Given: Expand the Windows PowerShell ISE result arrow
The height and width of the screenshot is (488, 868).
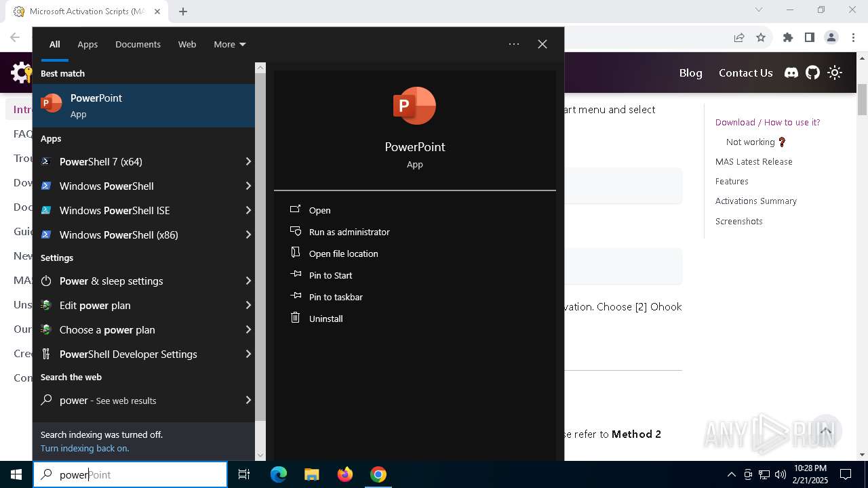Looking at the screenshot, I should point(248,210).
